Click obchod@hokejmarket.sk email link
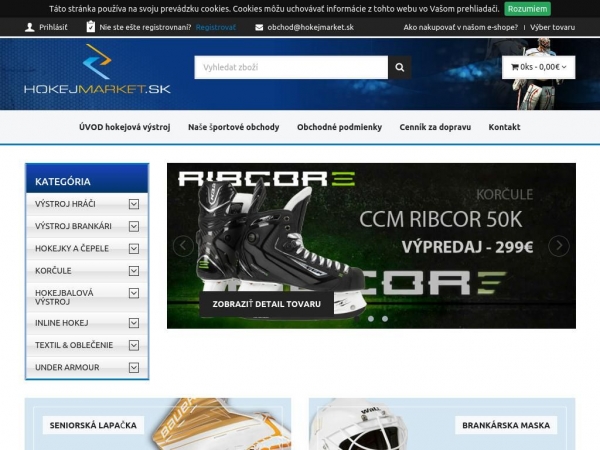Screen dimensions: 600x450 pyautogui.click(x=310, y=27)
